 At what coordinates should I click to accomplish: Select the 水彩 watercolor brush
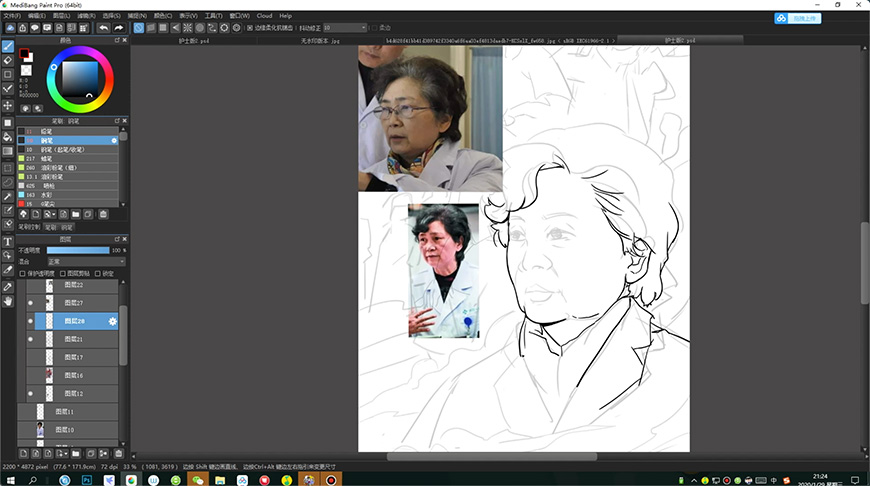tap(68, 195)
